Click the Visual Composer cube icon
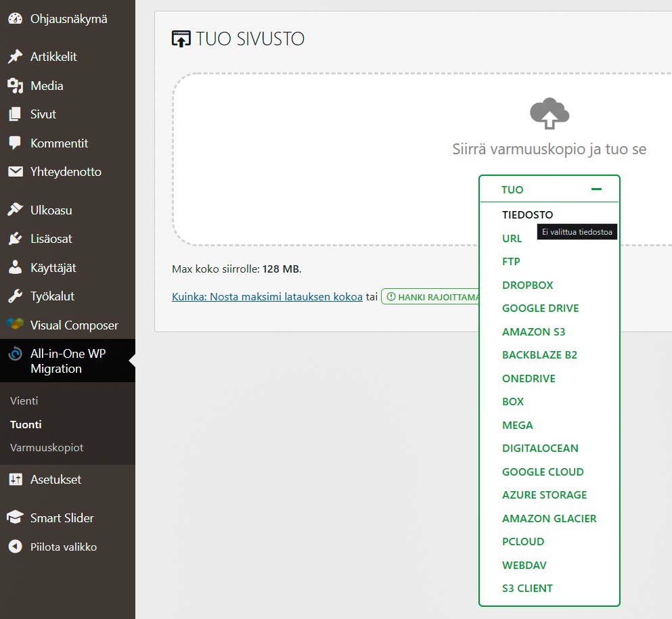 [16, 325]
